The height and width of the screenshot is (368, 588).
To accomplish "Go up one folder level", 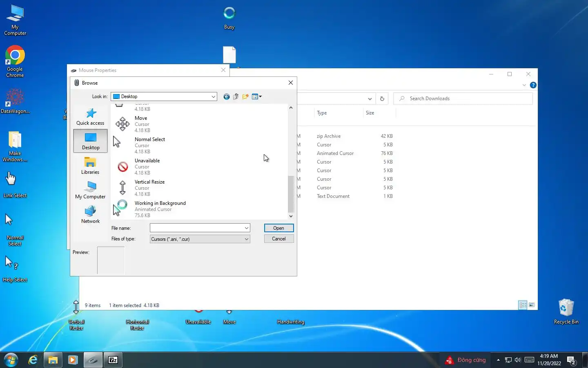I will pos(236,96).
